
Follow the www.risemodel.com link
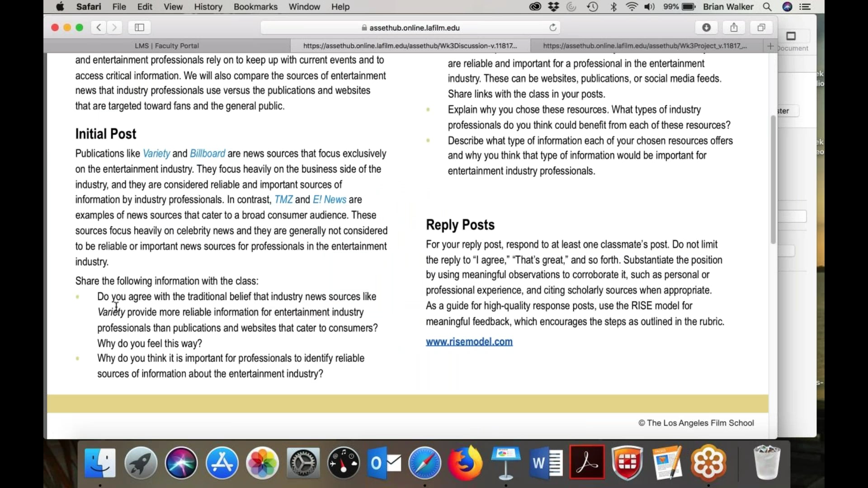pos(469,342)
